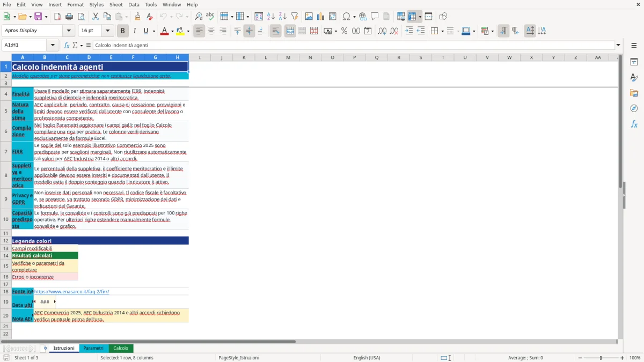644x362 pixels.
Task: Click the Sort Ascending icon
Action: 270,17
